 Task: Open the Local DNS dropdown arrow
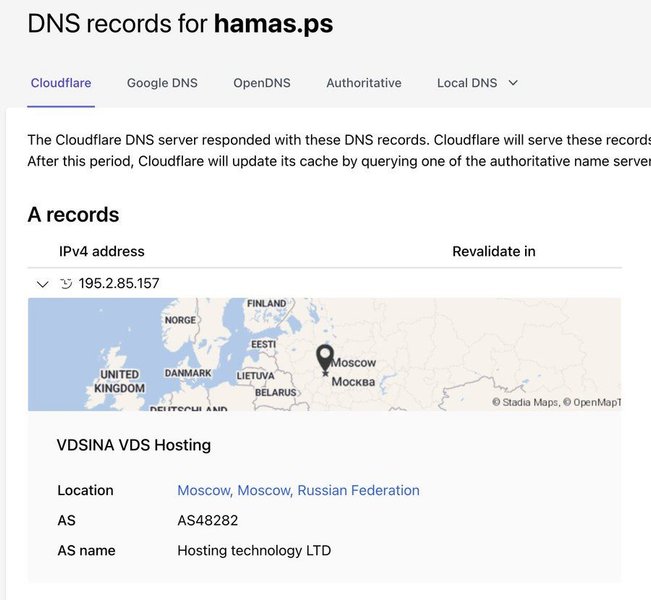coord(514,83)
